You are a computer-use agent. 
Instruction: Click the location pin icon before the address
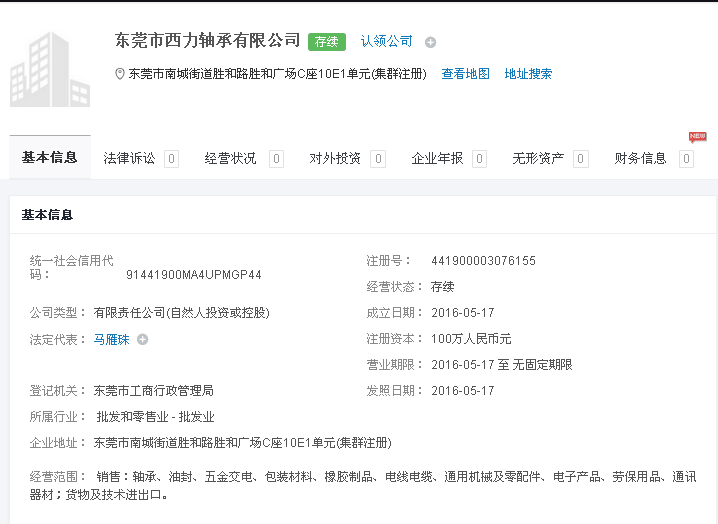(120, 74)
